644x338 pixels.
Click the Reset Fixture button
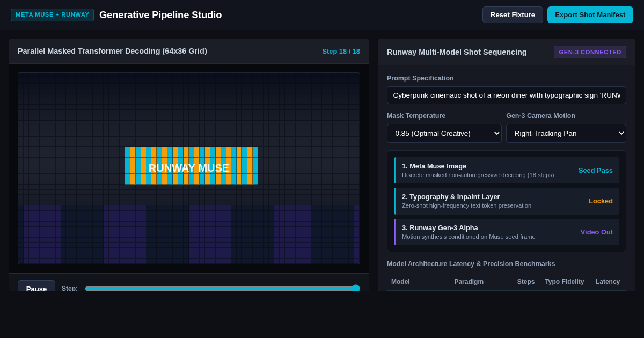pos(513,14)
